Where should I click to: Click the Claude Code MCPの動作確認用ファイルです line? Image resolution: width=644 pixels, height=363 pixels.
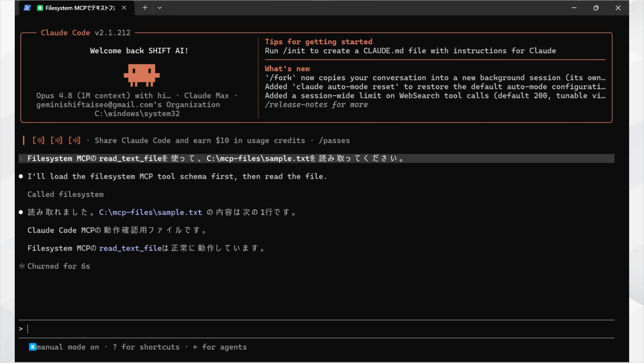117,230
